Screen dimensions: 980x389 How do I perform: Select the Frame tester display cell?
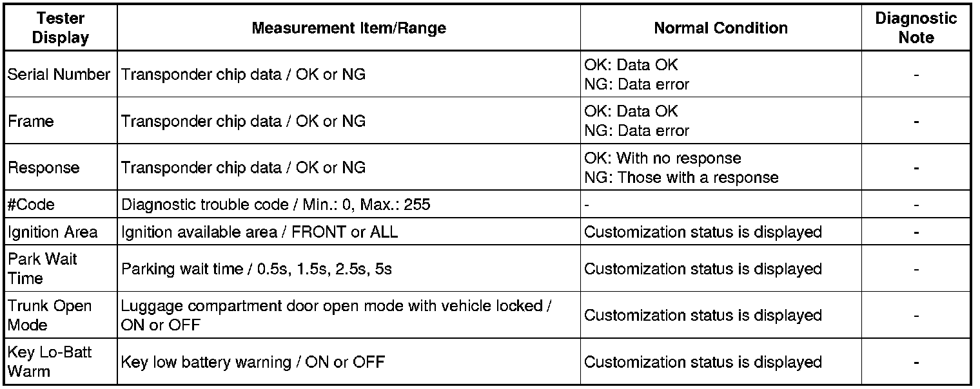(x=31, y=121)
